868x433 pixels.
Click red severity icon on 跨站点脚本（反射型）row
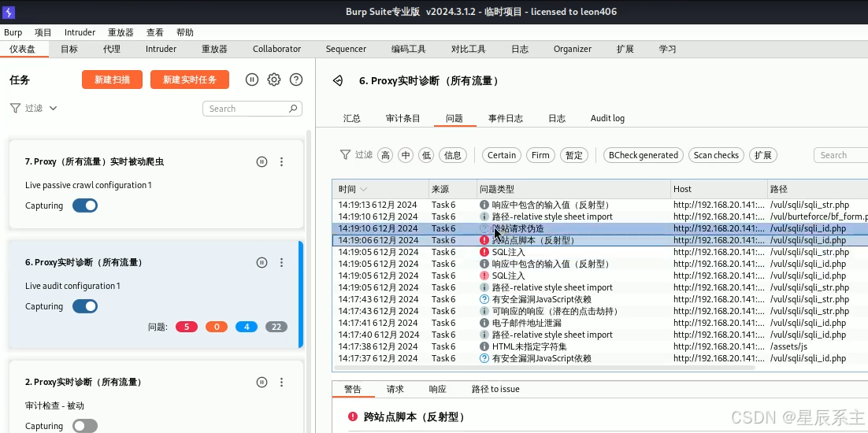[x=484, y=240]
